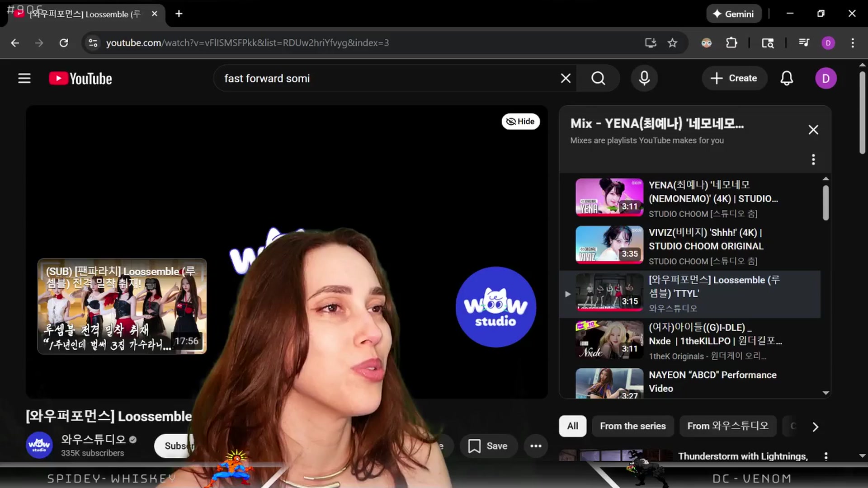Viewport: 868px width, 488px height.
Task: Open Mix playlist more options
Action: click(813, 160)
